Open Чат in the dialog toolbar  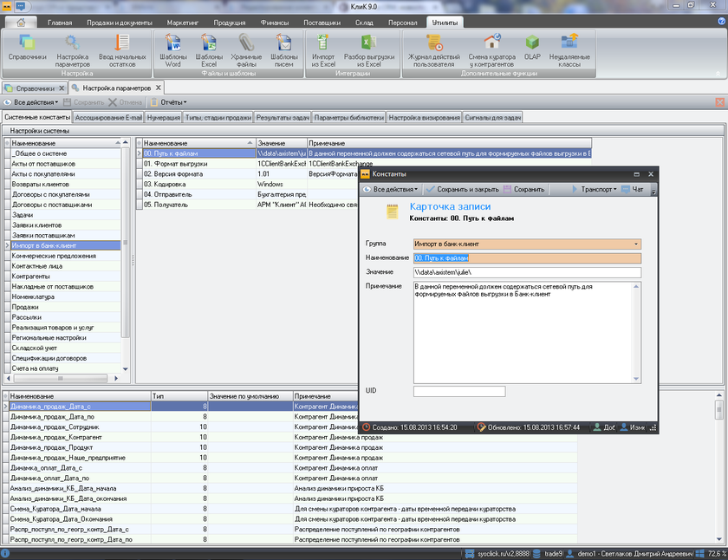point(637,189)
